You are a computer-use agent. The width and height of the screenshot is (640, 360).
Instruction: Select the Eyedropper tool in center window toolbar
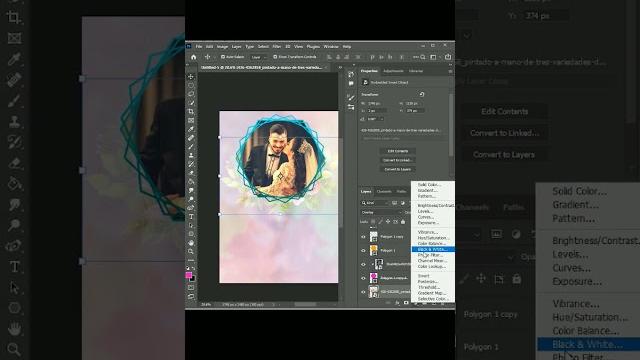(x=191, y=129)
